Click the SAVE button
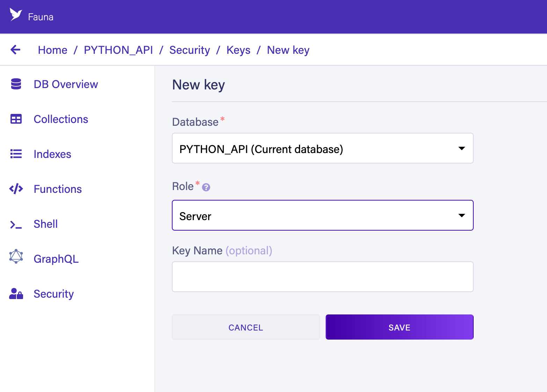The height and width of the screenshot is (392, 547). [x=400, y=327]
